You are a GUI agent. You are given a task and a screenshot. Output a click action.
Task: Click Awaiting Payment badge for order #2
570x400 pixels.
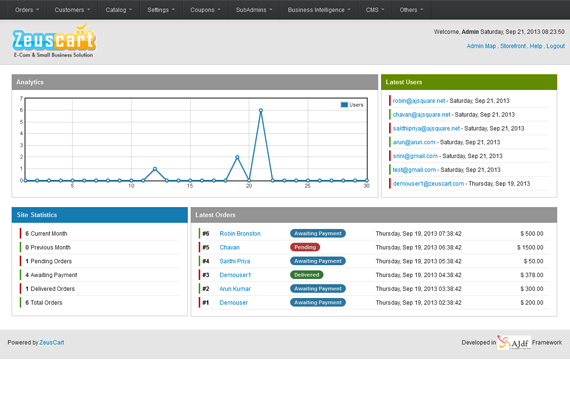(318, 289)
